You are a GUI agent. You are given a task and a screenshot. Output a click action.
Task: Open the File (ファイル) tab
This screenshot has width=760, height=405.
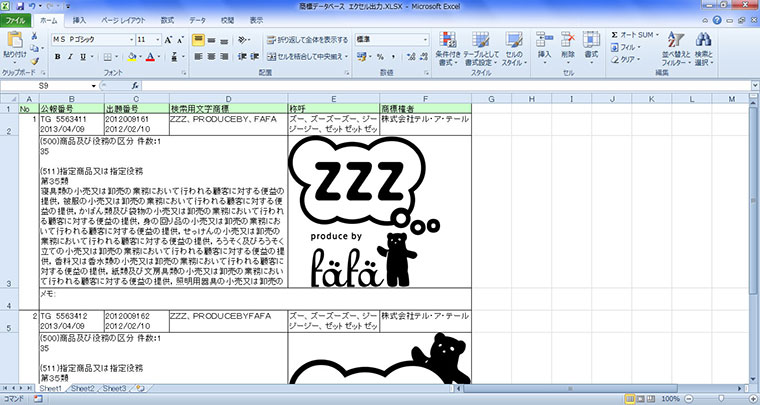tap(16, 20)
